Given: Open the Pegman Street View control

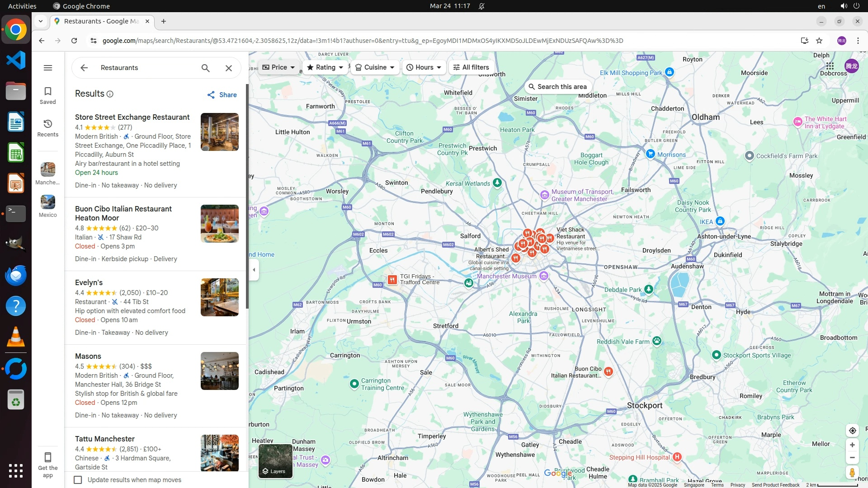Looking at the screenshot, I should tap(852, 473).
